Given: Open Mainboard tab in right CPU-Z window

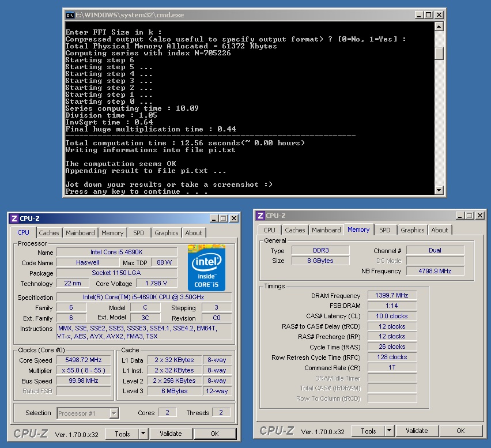Looking at the screenshot, I should tap(326, 230).
